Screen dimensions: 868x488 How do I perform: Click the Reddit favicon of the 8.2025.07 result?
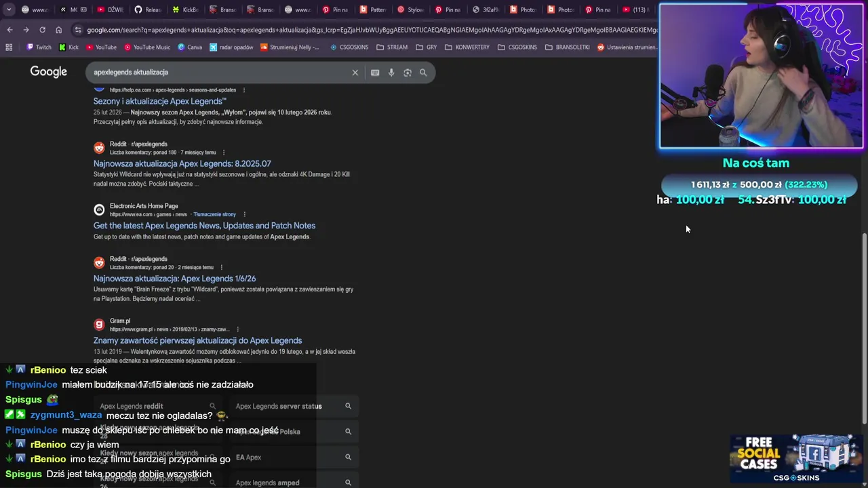pos(99,148)
